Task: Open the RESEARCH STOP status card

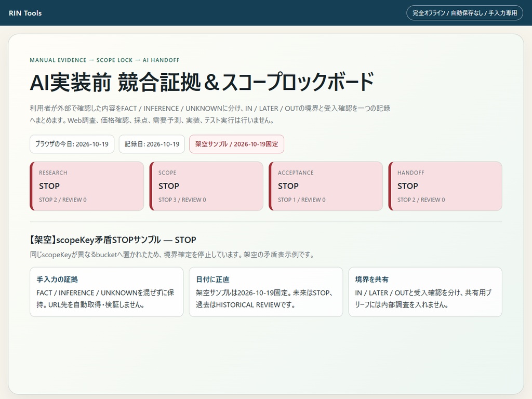Action: click(87, 186)
